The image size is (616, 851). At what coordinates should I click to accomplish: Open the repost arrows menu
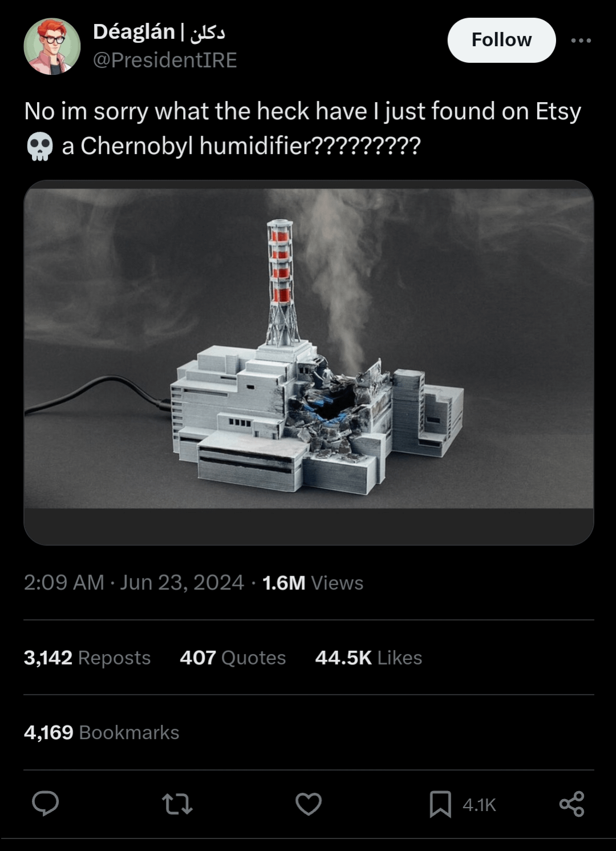coord(177,804)
